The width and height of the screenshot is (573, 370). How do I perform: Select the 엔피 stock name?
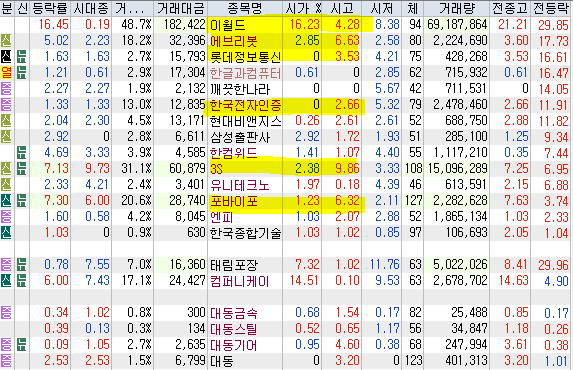click(222, 217)
